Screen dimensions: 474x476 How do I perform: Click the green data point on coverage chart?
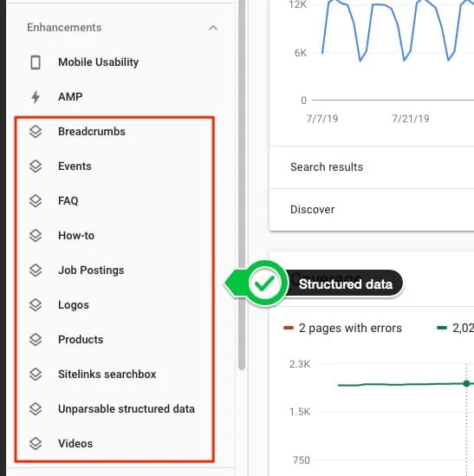[467, 383]
